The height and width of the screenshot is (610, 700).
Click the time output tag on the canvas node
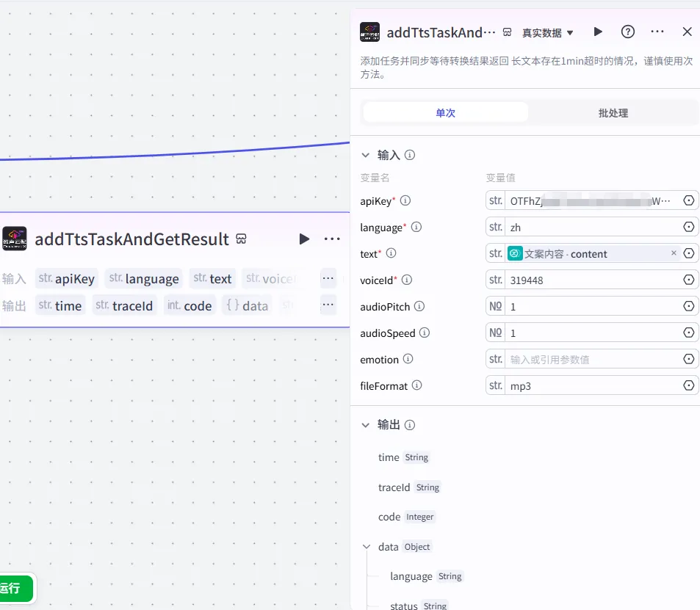(x=59, y=305)
